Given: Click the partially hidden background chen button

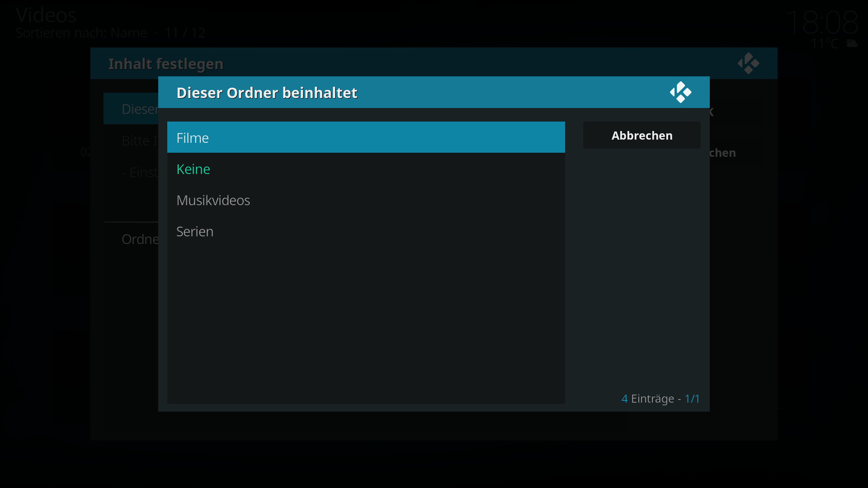Looking at the screenshot, I should click(722, 153).
